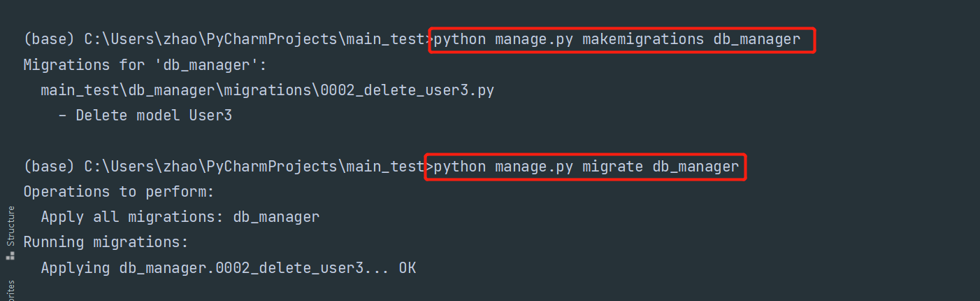Click the first prompt's main_test directory path
Screen dimensions: 980x301
tap(255, 39)
